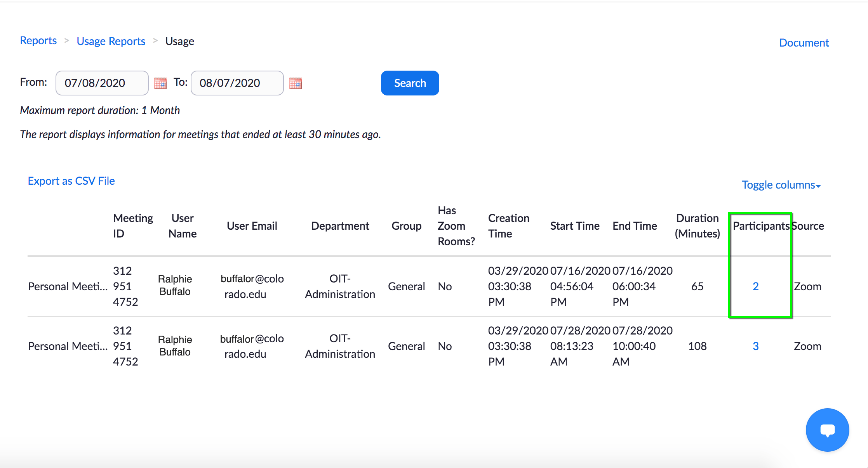Click the Meeting ID column header
The height and width of the screenshot is (468, 868).
tap(132, 226)
